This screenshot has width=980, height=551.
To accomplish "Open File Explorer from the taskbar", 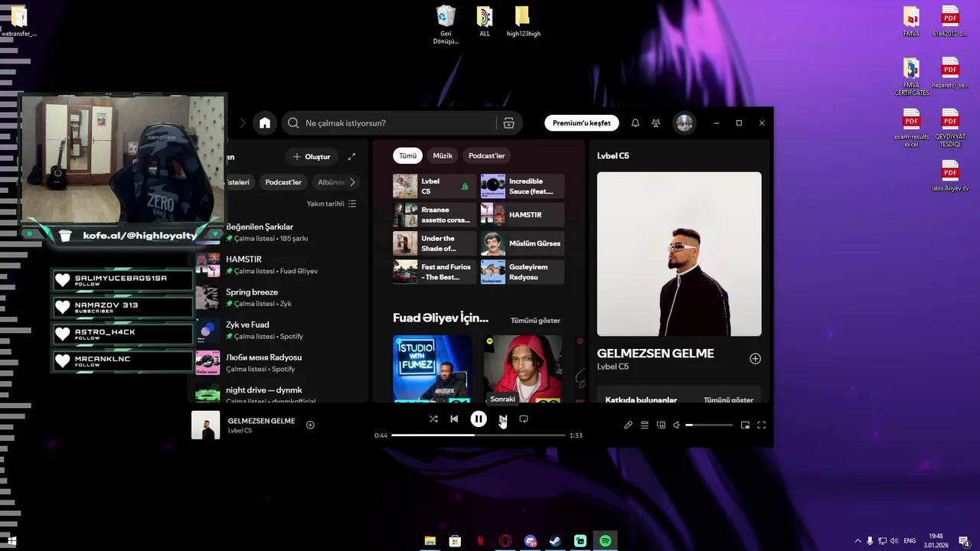I will click(430, 541).
